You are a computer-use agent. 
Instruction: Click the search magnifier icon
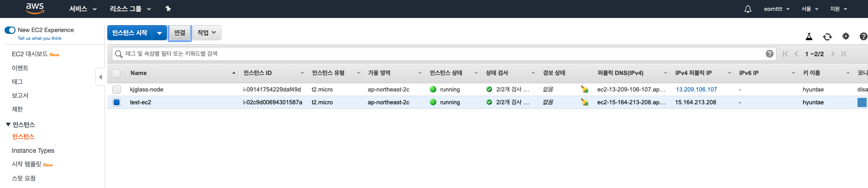(x=119, y=54)
